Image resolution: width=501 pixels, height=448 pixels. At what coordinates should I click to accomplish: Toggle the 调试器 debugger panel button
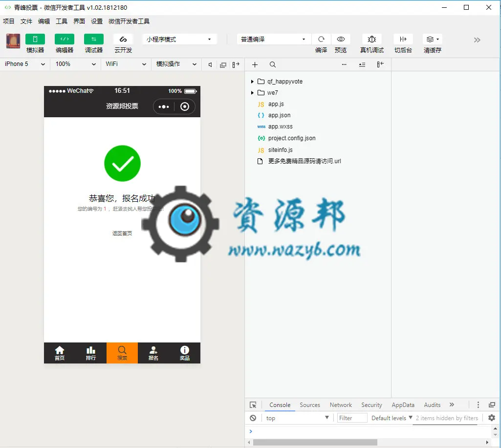tap(94, 39)
